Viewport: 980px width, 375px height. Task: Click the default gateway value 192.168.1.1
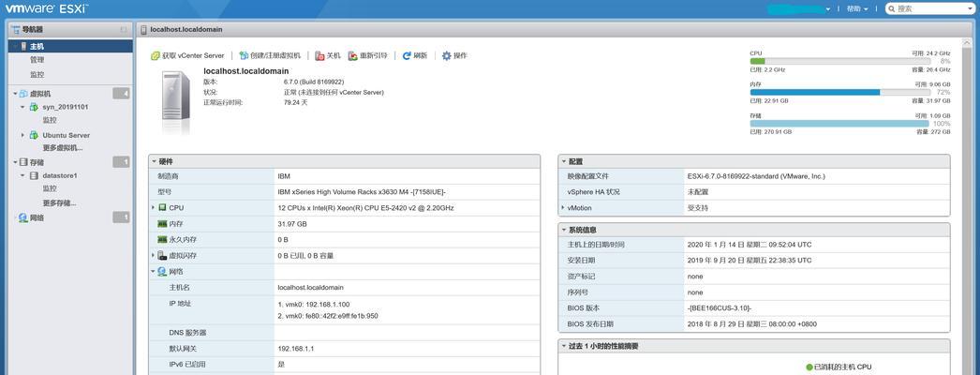point(296,349)
